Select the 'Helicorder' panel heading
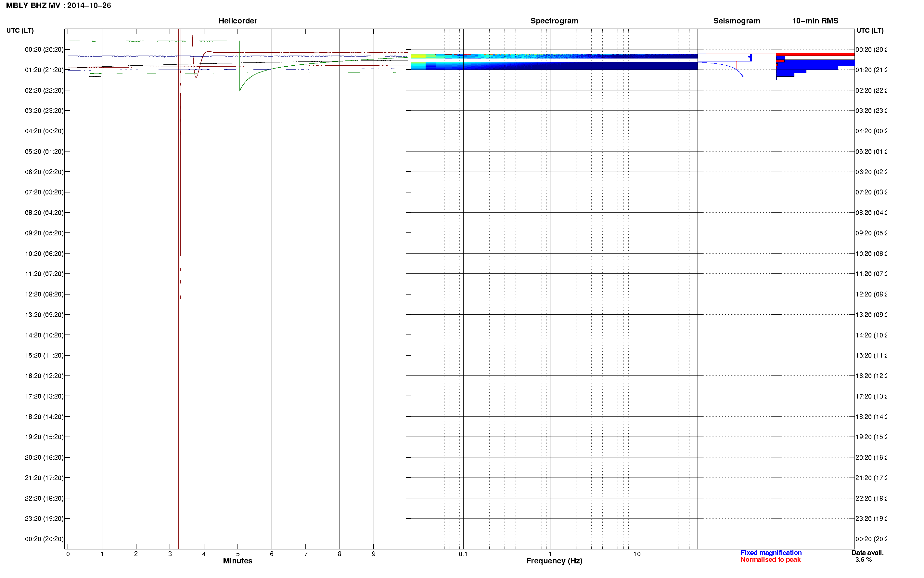This screenshot has height=578, width=924. point(237,21)
